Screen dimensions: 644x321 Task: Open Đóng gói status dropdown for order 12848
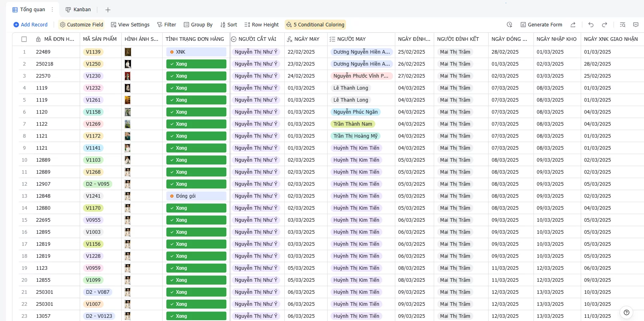196,196
